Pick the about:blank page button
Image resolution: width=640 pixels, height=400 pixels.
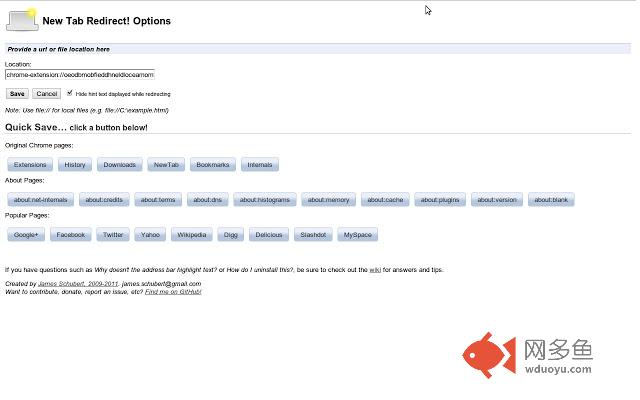[x=551, y=200]
